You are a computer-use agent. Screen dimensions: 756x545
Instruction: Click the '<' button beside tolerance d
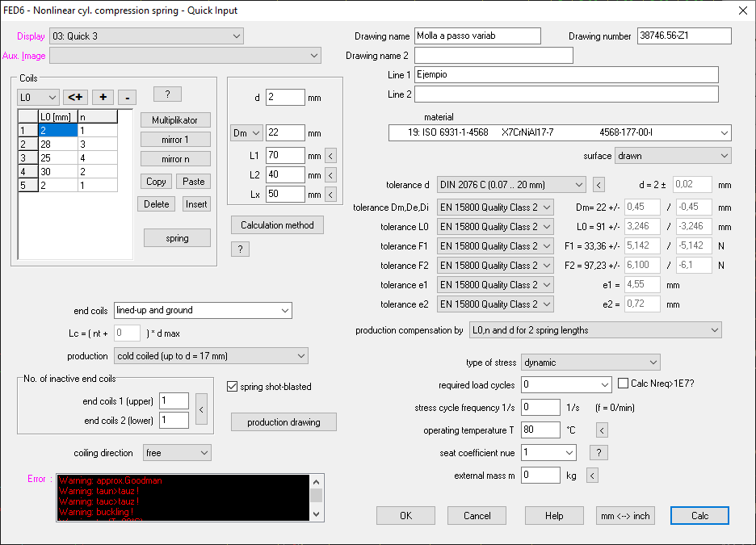click(x=598, y=185)
